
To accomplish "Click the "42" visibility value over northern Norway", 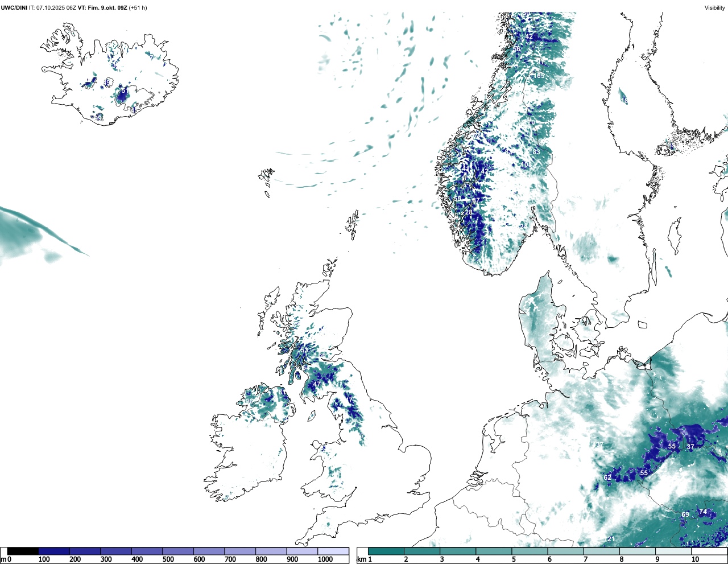I will [x=530, y=36].
